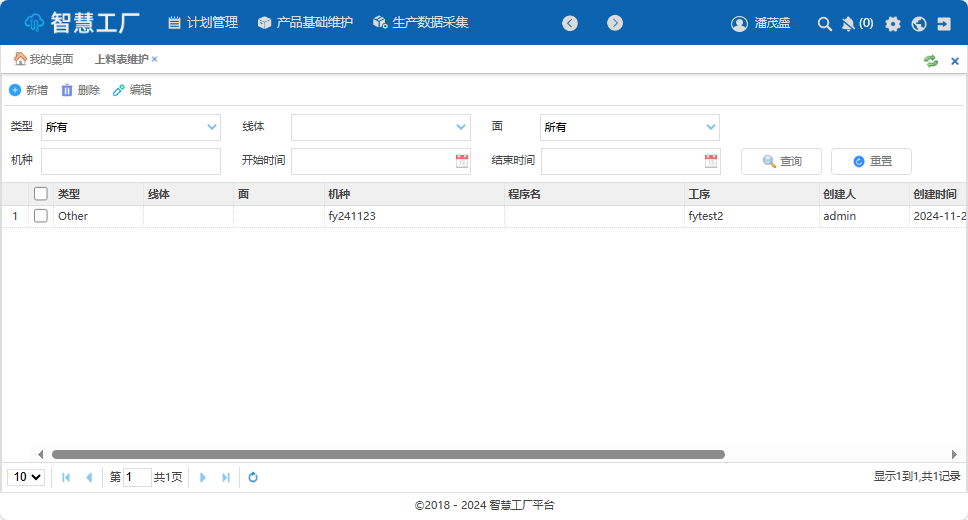Select all rows with header checkbox
968x520 pixels.
point(41,194)
